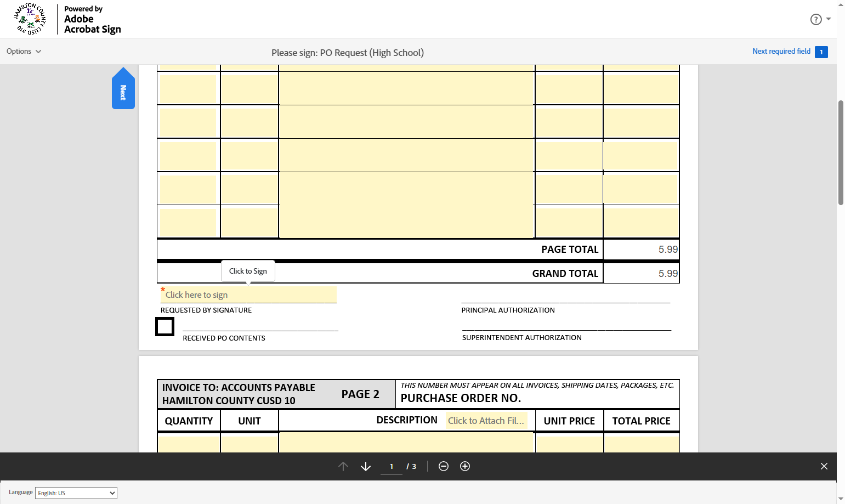Open the Options dropdown menu
This screenshot has height=504, width=845.
click(24, 51)
